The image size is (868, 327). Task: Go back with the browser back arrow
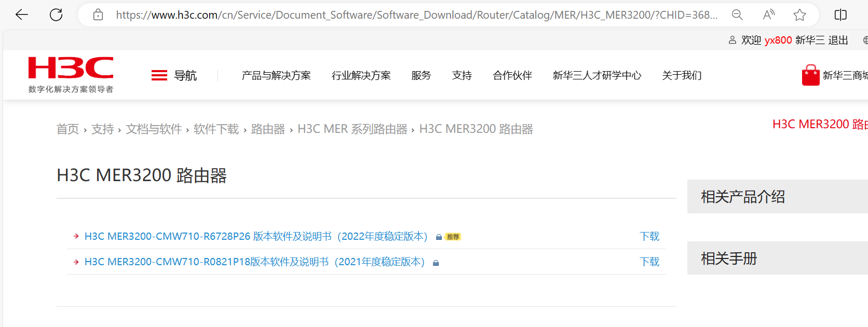click(22, 15)
